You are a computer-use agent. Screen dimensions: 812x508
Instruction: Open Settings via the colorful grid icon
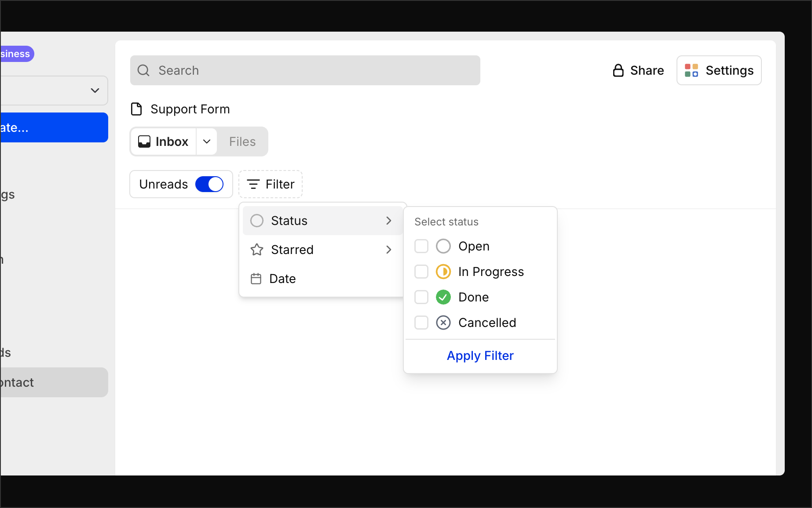tap(691, 70)
